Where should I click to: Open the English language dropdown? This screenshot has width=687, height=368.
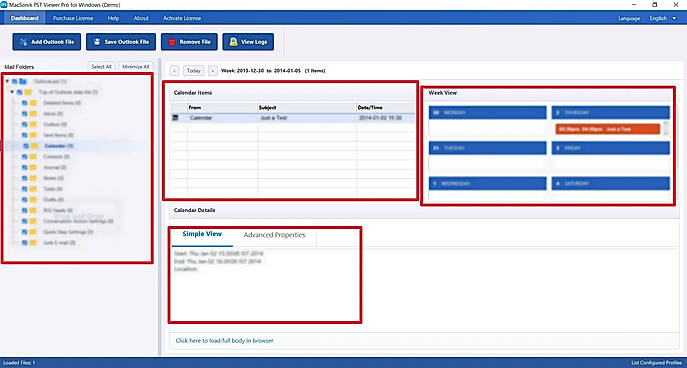(x=663, y=18)
